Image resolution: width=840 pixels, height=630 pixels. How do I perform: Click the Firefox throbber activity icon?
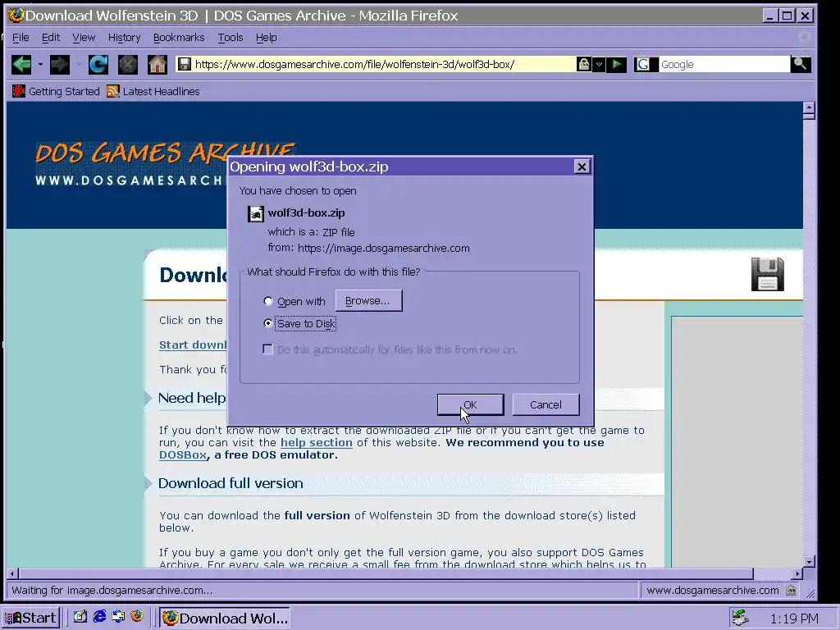pyautogui.click(x=804, y=37)
